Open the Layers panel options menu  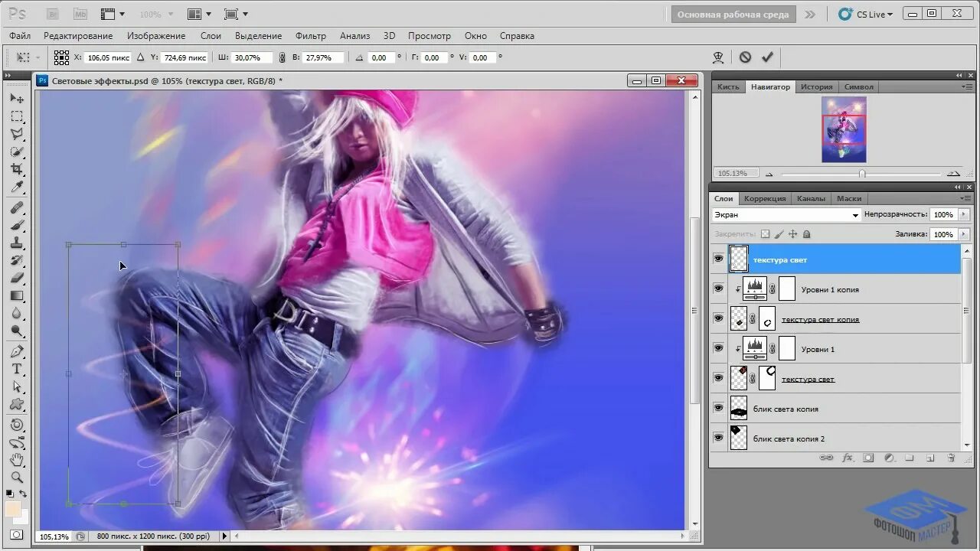(967, 199)
